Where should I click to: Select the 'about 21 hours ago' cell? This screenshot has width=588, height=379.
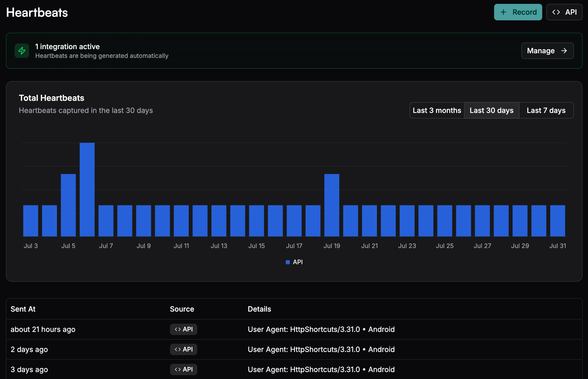point(43,329)
